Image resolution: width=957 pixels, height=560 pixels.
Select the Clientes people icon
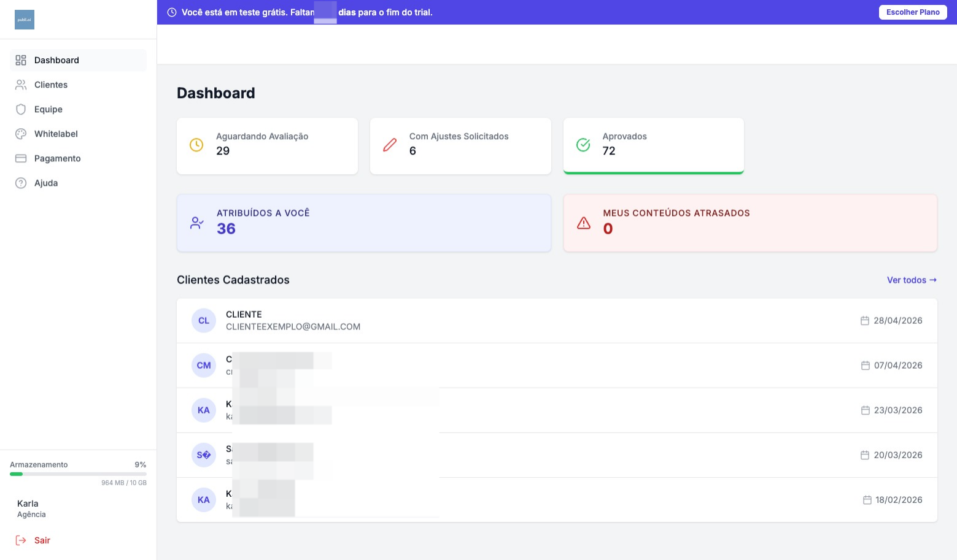(x=21, y=85)
